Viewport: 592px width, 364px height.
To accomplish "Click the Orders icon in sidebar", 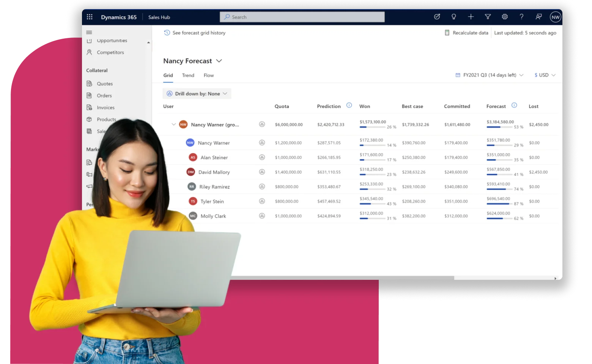I will point(89,95).
